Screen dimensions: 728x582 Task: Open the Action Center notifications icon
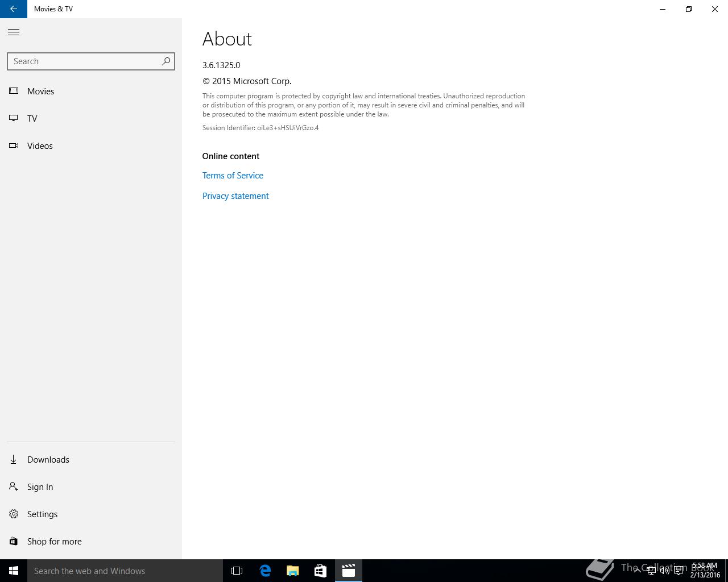point(679,571)
